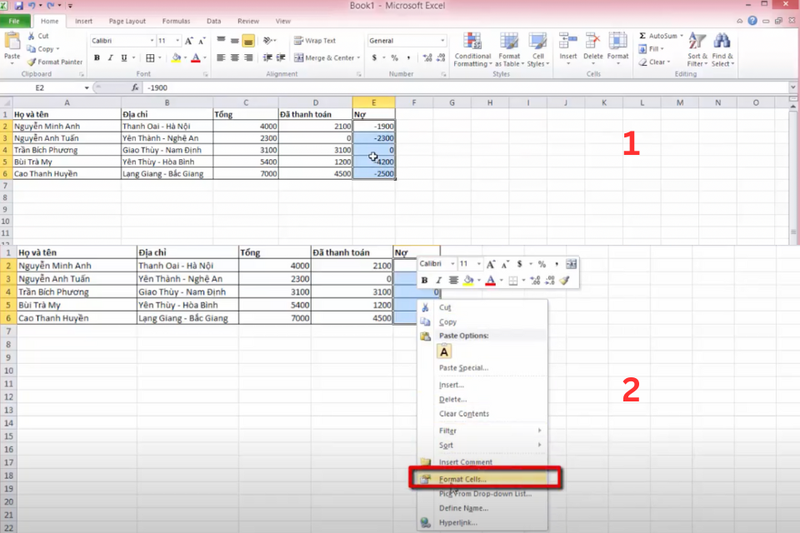The width and height of the screenshot is (800, 533).
Task: Click Format Painter brush on the mini toolbar
Action: click(564, 280)
